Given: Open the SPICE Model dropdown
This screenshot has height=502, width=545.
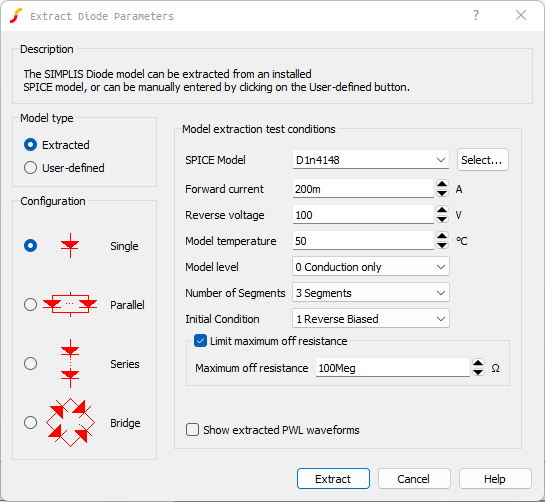Looking at the screenshot, I should pyautogui.click(x=371, y=160).
